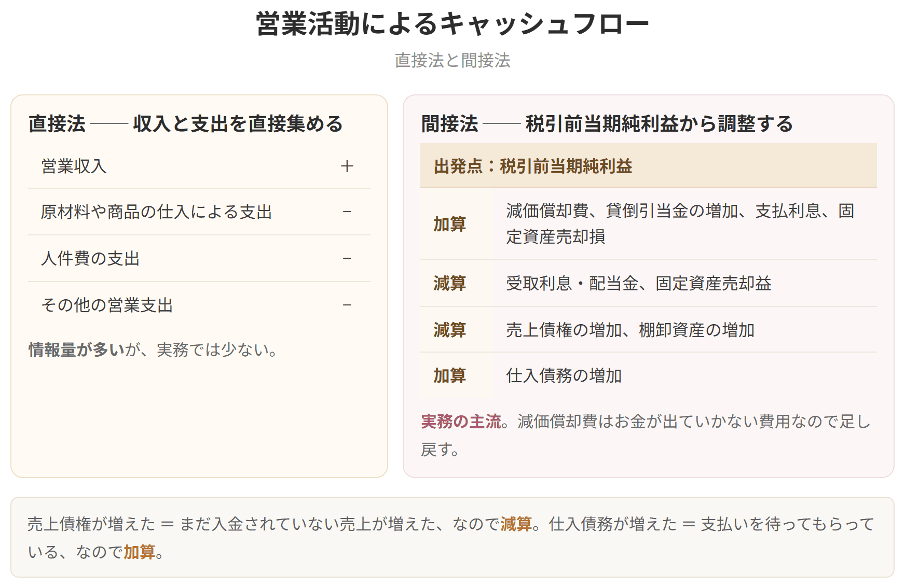Select the text 売上債権の増加、棚卸資産の増加
The height and width of the screenshot is (588, 905).
point(630,330)
